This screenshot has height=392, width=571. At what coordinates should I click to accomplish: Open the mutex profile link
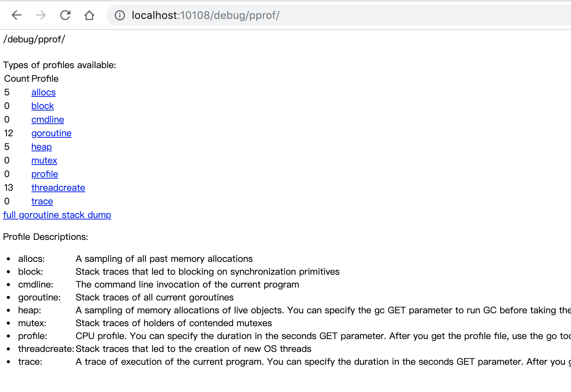pyautogui.click(x=44, y=160)
